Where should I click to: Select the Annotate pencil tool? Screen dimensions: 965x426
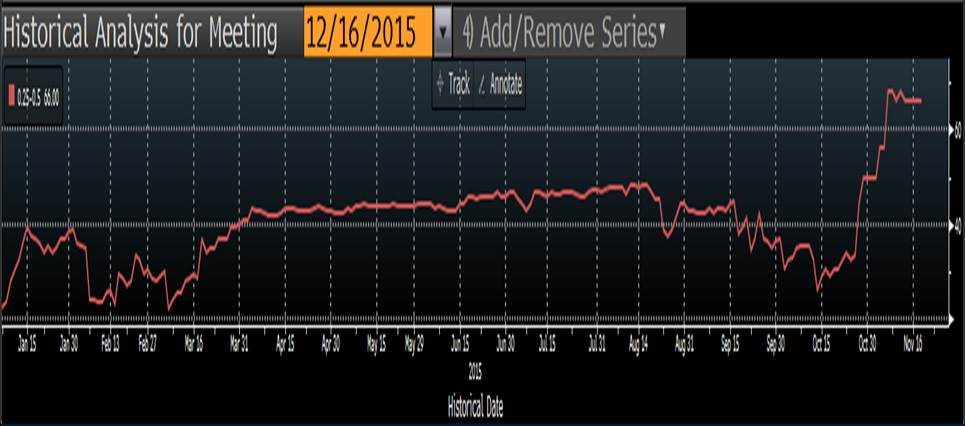[x=499, y=85]
